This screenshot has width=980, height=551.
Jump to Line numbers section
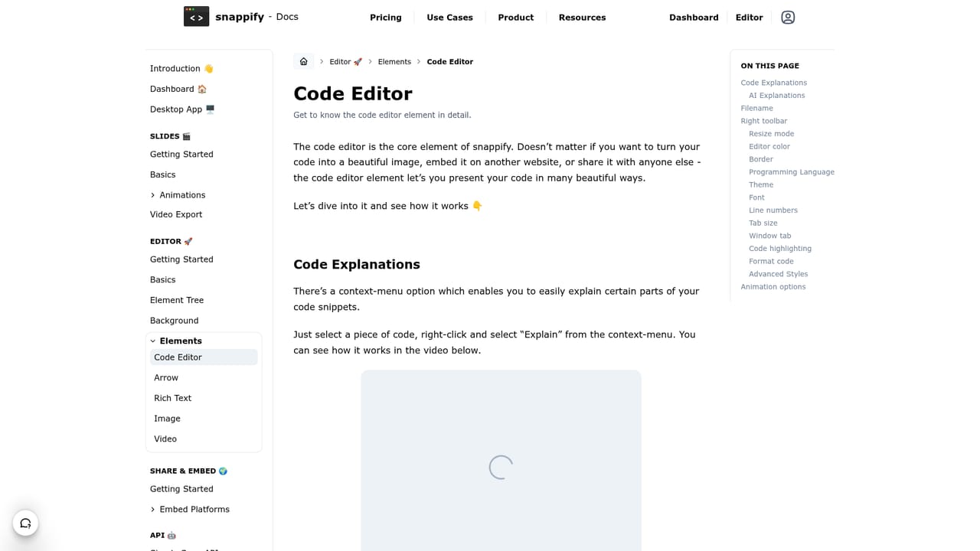click(x=773, y=210)
